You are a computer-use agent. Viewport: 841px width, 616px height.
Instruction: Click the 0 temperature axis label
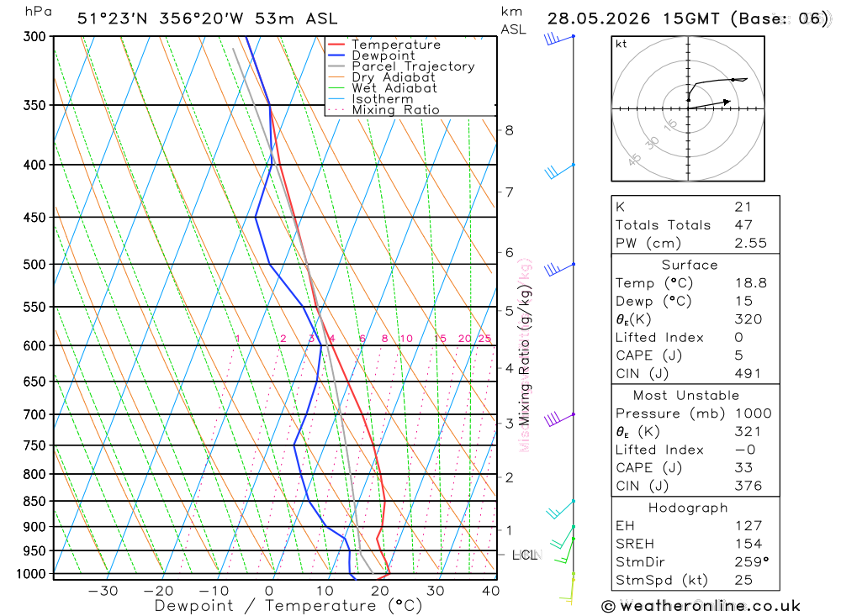269,591
